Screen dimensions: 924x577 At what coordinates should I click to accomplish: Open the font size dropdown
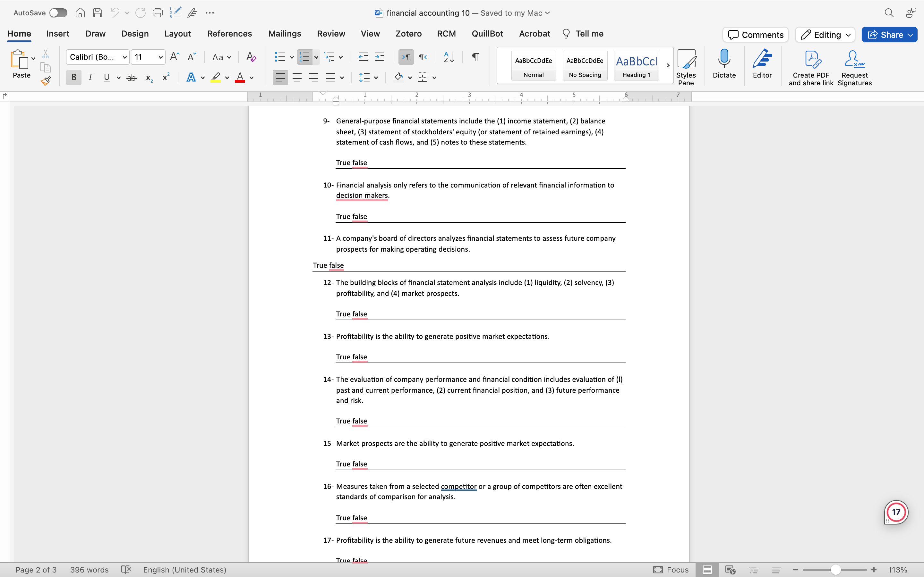tap(160, 57)
